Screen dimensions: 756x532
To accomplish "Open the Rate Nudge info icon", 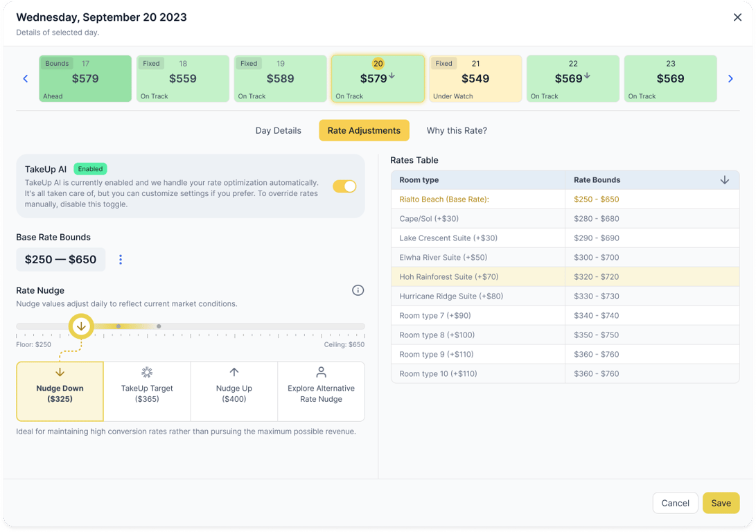I will point(358,290).
